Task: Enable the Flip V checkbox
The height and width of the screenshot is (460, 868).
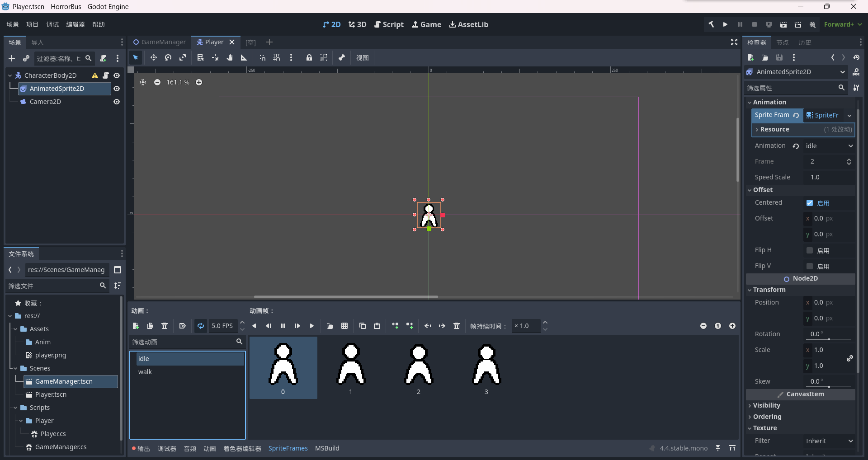Action: (810, 266)
